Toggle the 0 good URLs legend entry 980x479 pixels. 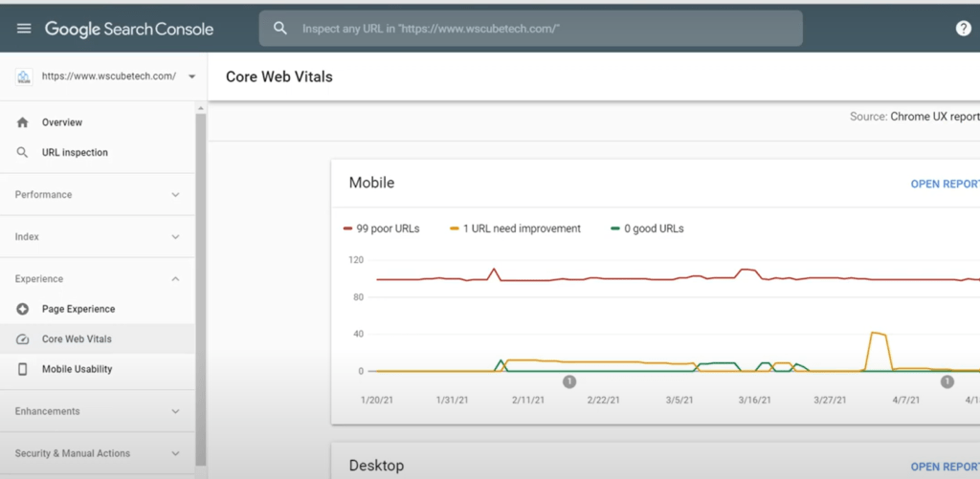[x=647, y=229]
